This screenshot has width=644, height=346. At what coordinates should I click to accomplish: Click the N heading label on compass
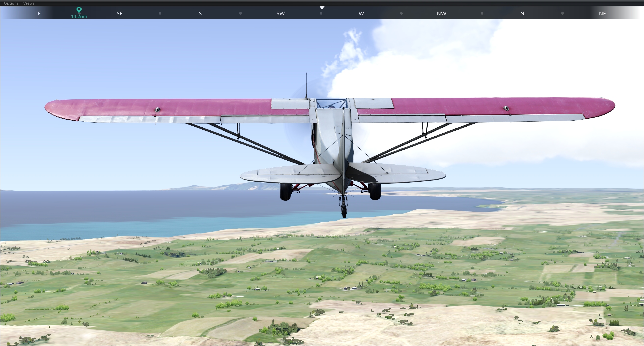coord(522,14)
